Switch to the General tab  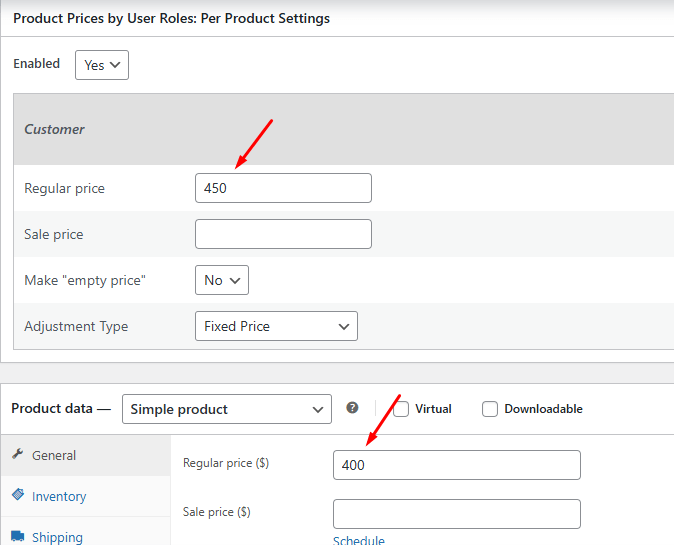click(x=54, y=455)
